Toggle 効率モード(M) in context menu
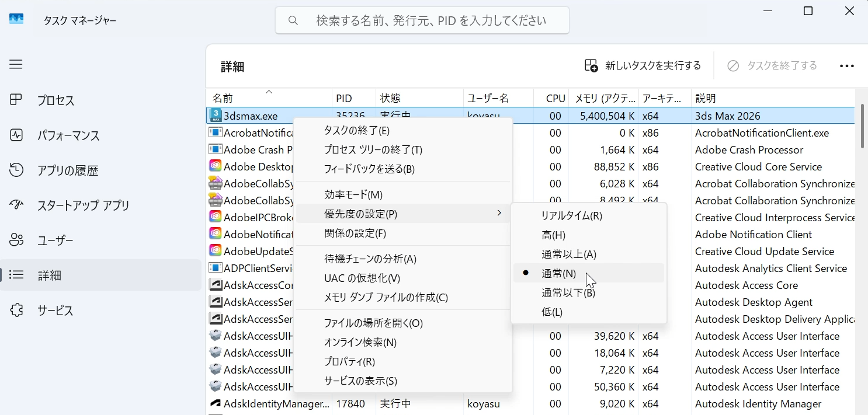The height and width of the screenshot is (415, 868). [x=403, y=195]
